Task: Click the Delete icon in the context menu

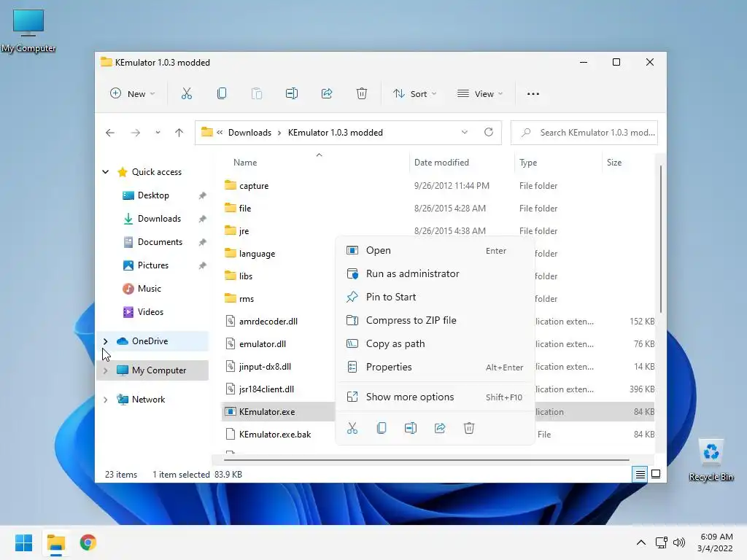Action: (469, 428)
